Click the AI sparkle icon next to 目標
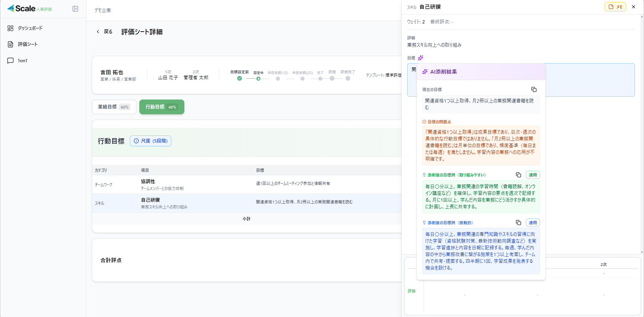 420,58
